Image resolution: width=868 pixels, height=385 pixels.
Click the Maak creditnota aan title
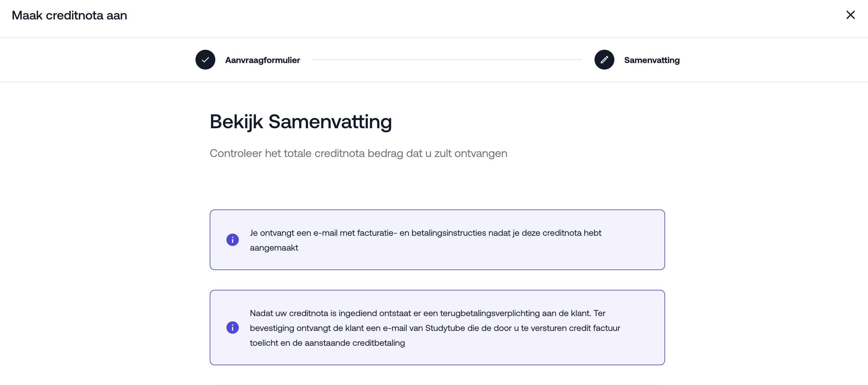click(69, 15)
